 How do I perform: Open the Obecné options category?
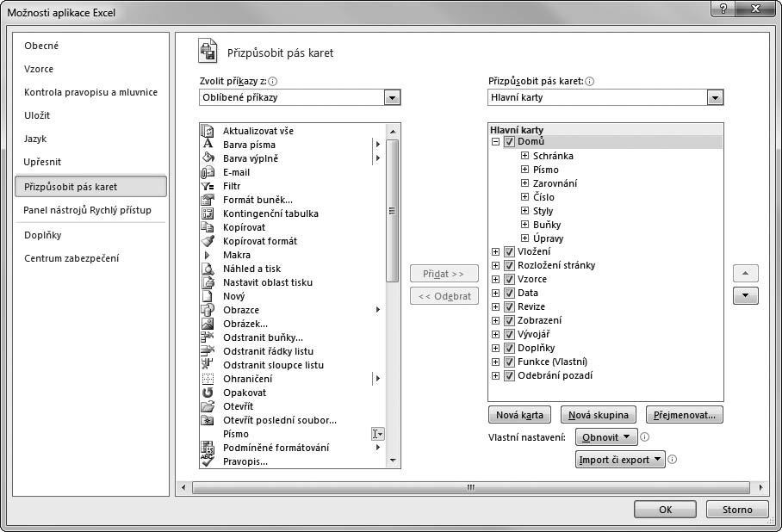click(41, 46)
